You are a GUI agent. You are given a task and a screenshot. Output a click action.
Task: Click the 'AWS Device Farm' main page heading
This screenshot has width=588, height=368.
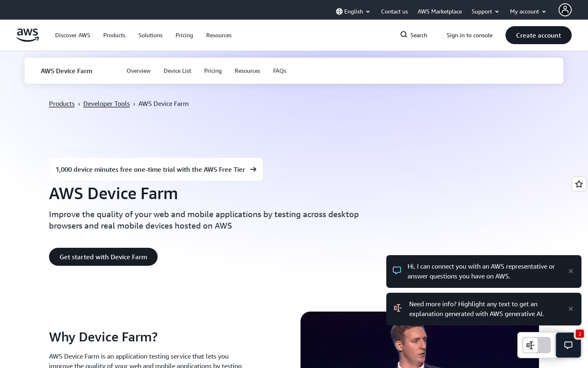click(x=114, y=193)
